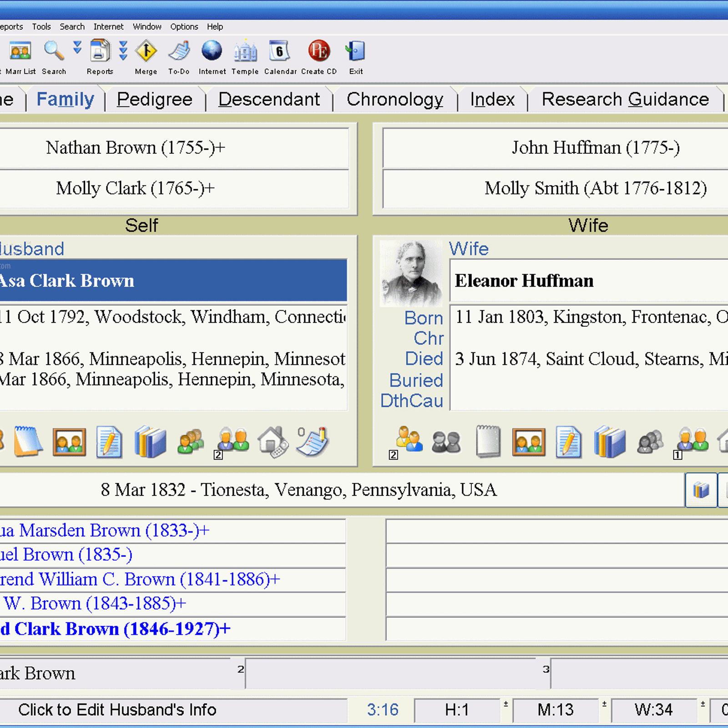
Task: Open the Help menu
Action: [215, 26]
